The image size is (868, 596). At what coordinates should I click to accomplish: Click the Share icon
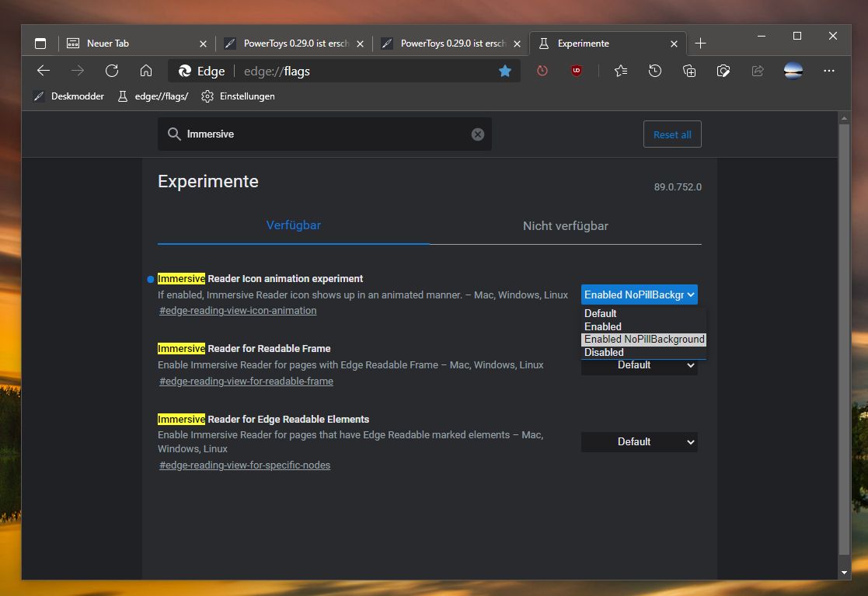[x=758, y=71]
